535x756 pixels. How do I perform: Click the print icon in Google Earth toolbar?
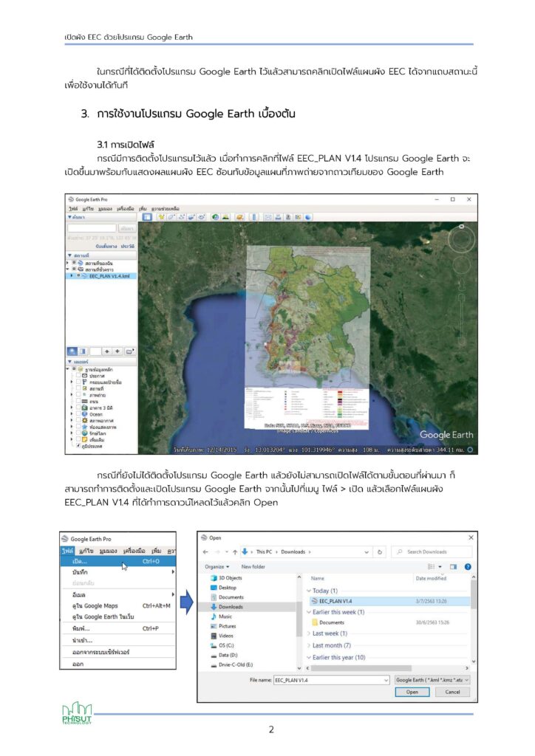(279, 217)
